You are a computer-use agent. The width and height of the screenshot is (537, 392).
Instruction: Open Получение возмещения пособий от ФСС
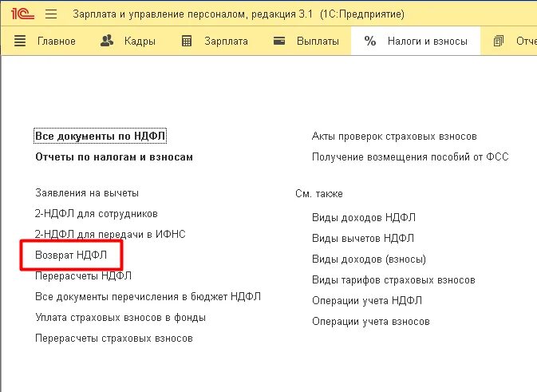pyautogui.click(x=410, y=157)
